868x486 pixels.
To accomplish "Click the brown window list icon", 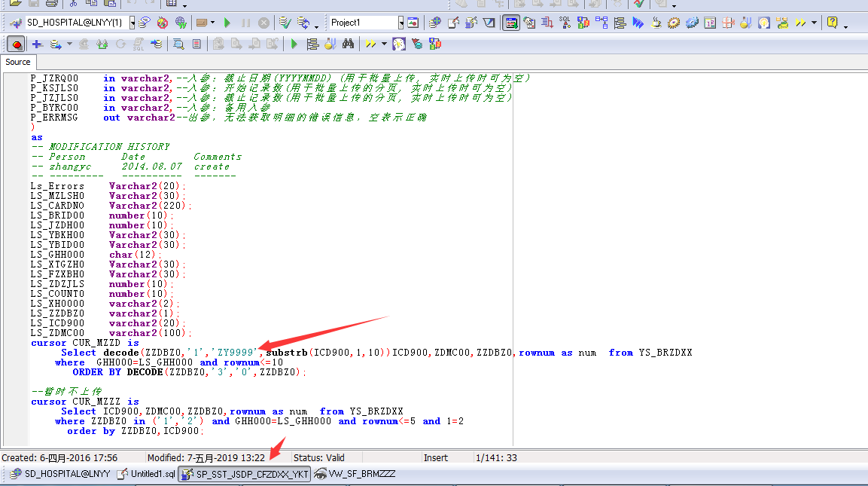I will coord(202,23).
